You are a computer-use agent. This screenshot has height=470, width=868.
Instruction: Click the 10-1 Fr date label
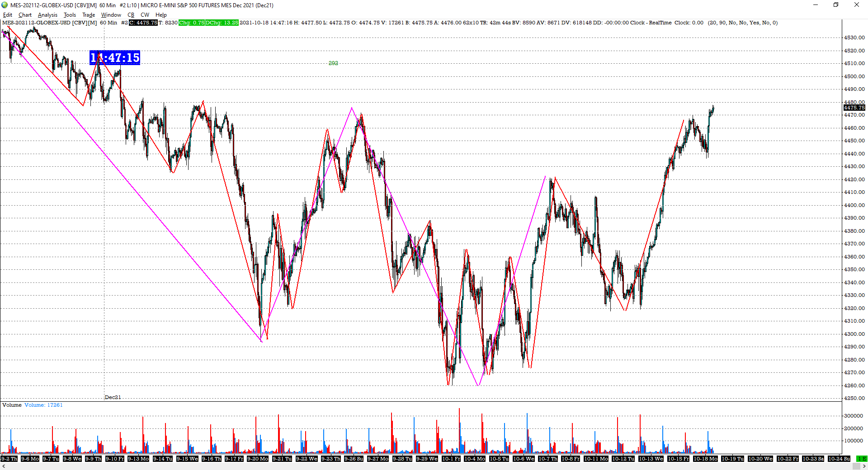coord(451,459)
